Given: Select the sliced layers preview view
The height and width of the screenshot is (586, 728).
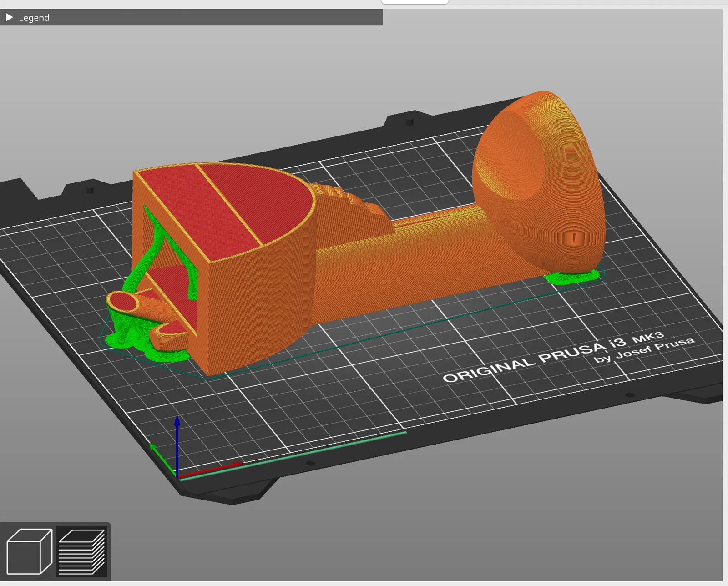Looking at the screenshot, I should (x=82, y=551).
